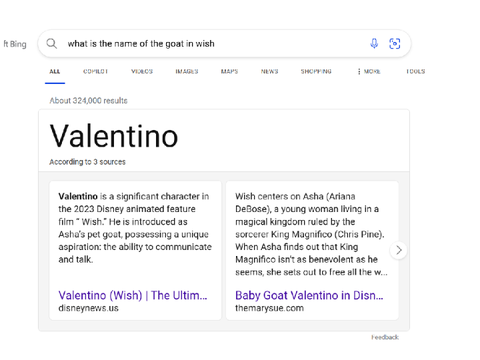This screenshot has width=480, height=360.
Task: Click the search magnifier icon
Action: point(52,43)
